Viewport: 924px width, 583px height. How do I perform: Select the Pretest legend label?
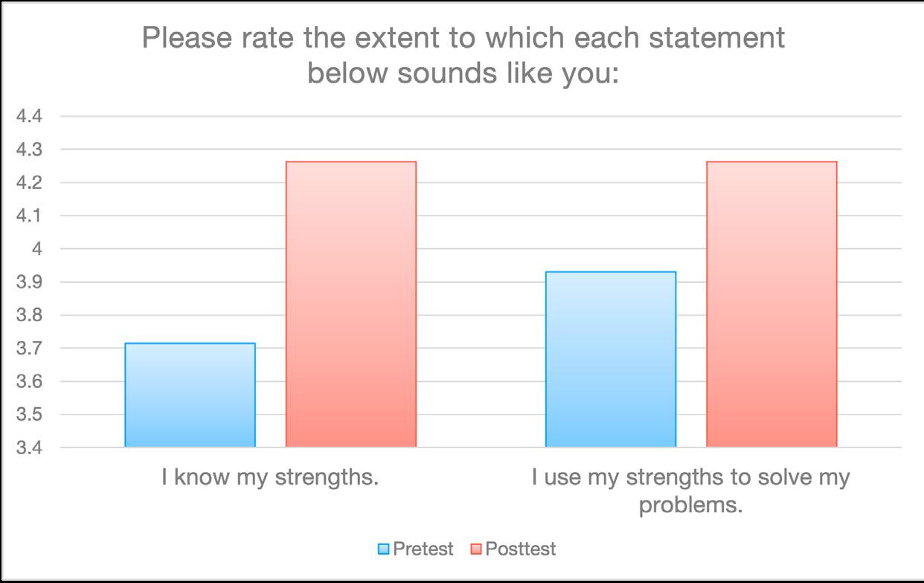pyautogui.click(x=423, y=549)
